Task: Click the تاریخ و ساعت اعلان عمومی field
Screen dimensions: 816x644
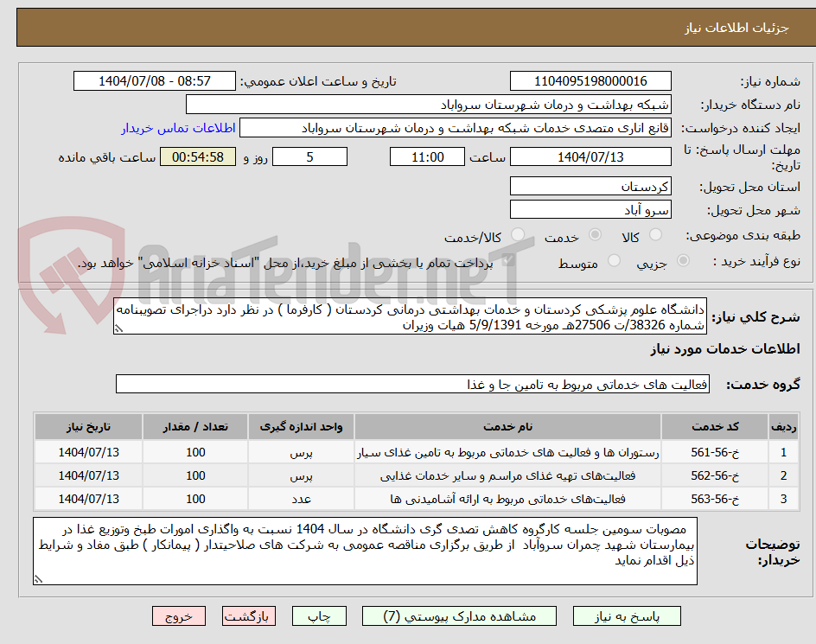Action: click(152, 80)
